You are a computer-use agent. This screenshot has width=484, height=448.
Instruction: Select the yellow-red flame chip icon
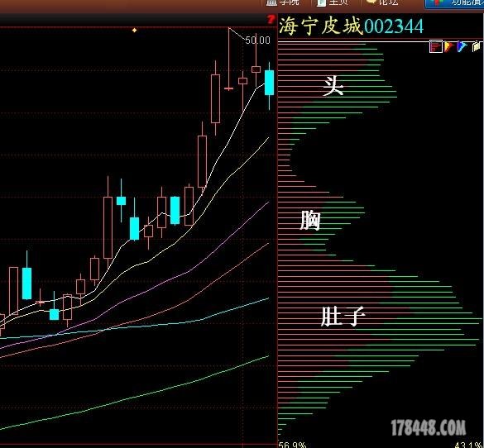[x=449, y=47]
